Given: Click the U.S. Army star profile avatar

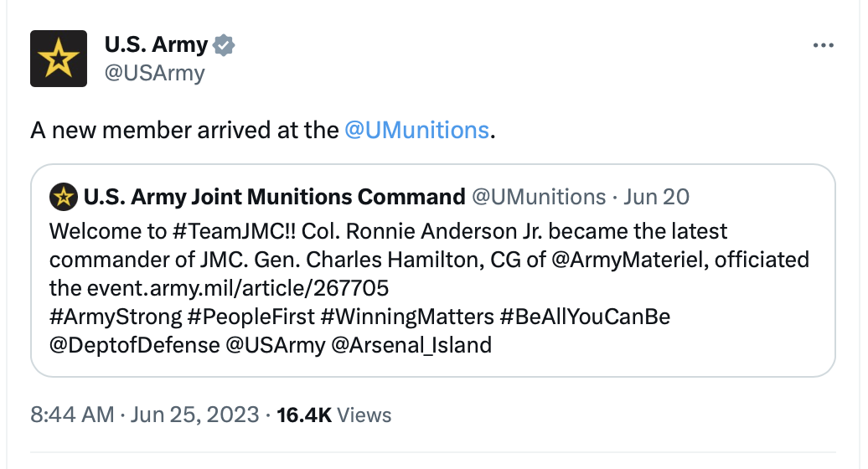Looking at the screenshot, I should click(59, 59).
